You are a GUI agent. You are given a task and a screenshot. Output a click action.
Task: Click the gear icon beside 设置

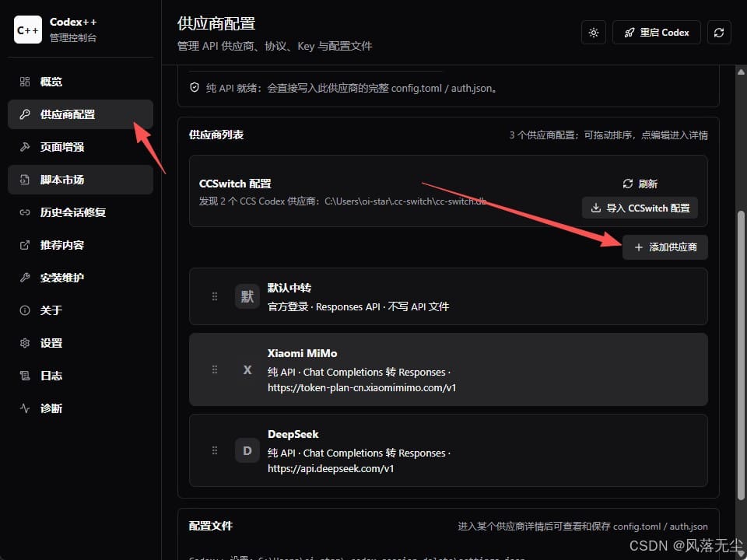click(x=25, y=343)
